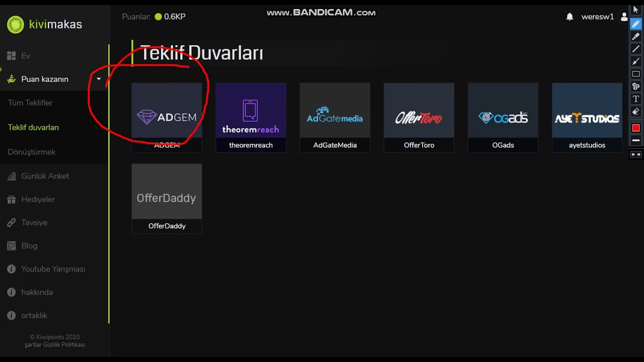
Task: Change the Bandicam line thickness
Action: click(636, 140)
